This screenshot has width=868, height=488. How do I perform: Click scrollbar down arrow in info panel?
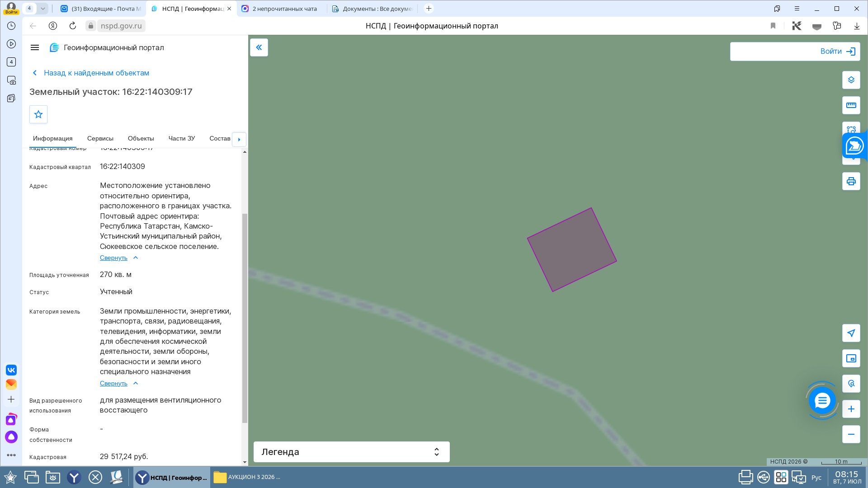[245, 462]
